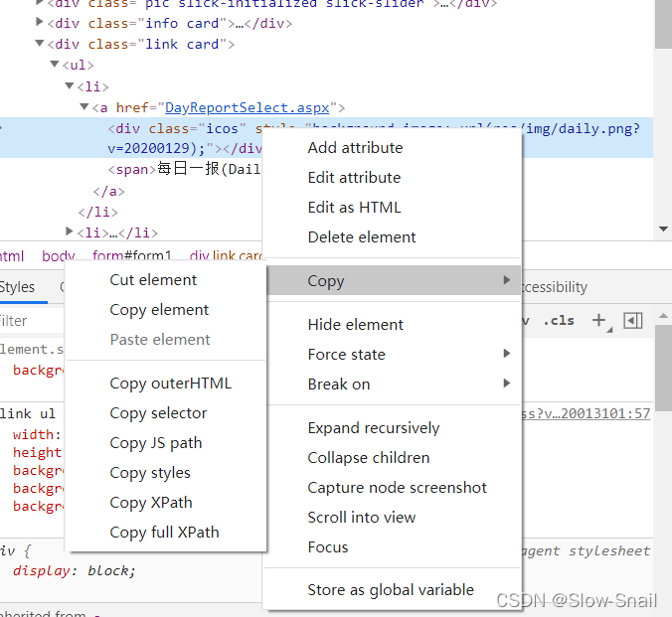
Task: Choose Add attribute from context menu
Action: pos(392,148)
